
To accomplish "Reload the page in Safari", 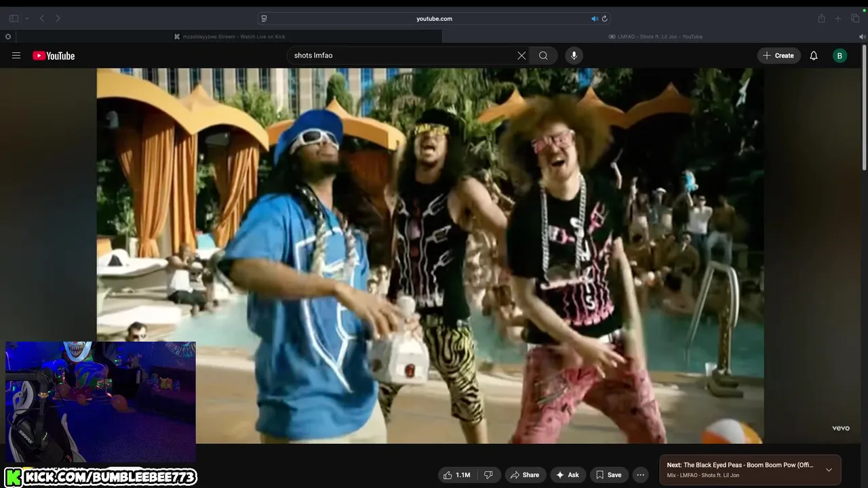I will (605, 18).
